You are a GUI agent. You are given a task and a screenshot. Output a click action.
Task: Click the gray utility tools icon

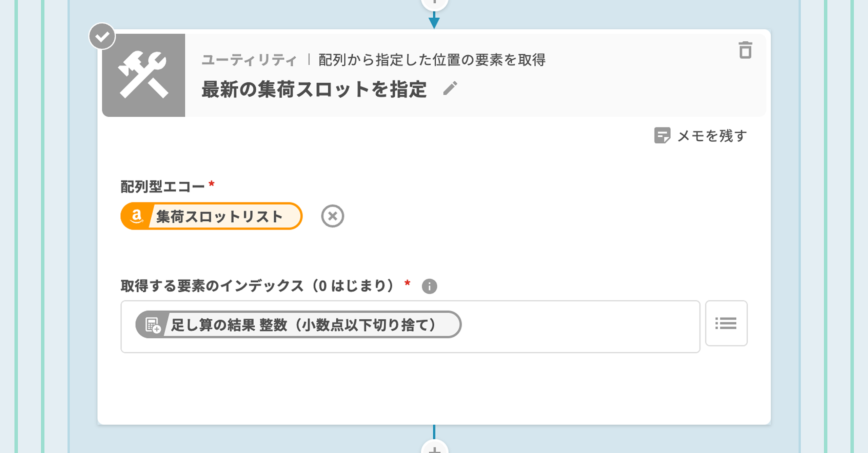click(143, 75)
